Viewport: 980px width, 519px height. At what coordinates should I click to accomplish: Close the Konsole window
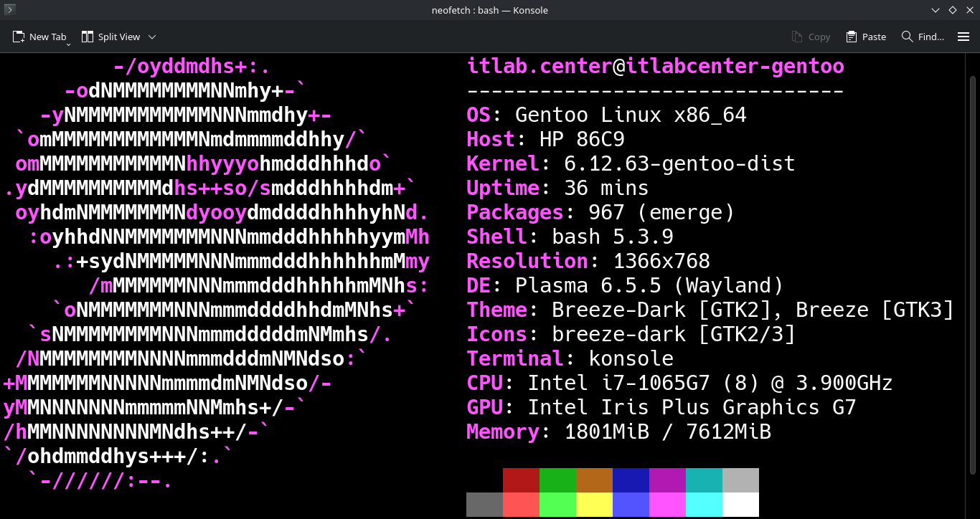tap(969, 10)
